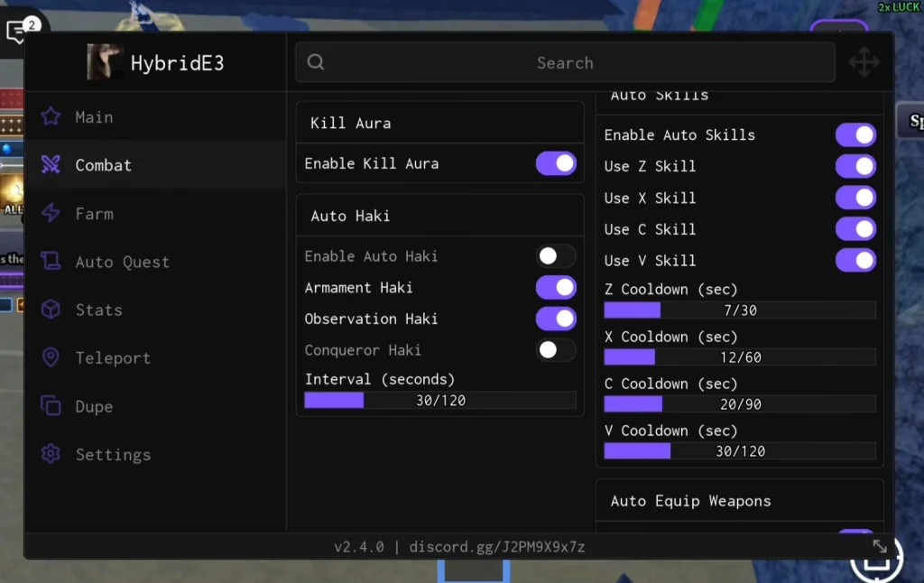Toggle Use X Skill

click(855, 198)
